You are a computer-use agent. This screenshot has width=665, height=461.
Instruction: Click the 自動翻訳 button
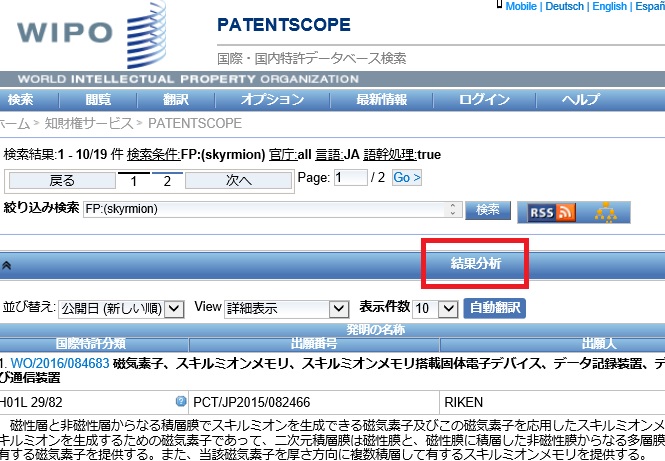coord(495,308)
